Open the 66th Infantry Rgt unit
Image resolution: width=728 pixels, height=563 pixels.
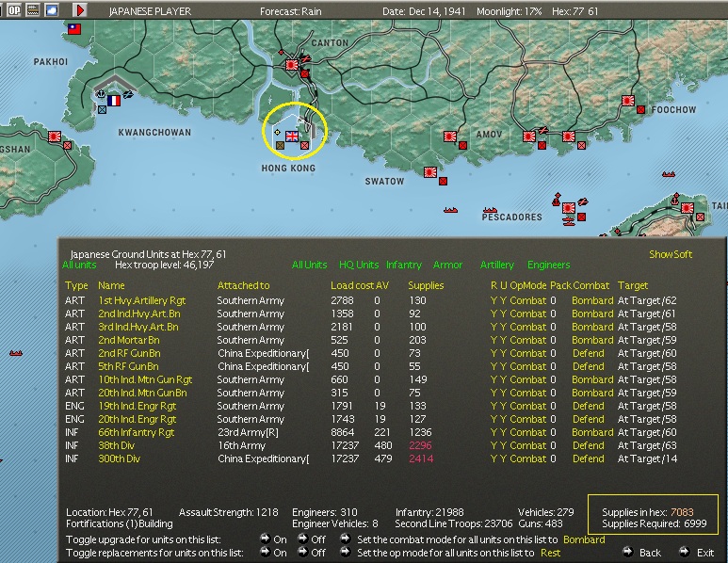pyautogui.click(x=137, y=432)
